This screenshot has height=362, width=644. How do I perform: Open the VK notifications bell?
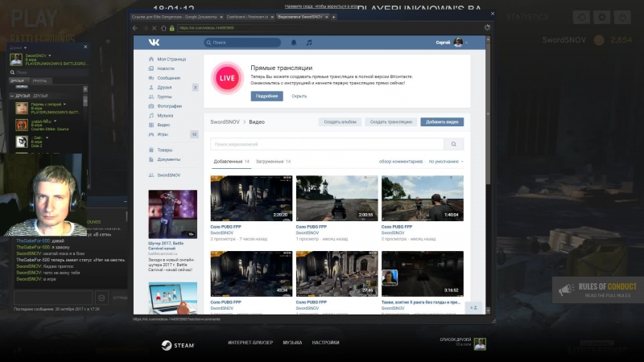[x=294, y=43]
